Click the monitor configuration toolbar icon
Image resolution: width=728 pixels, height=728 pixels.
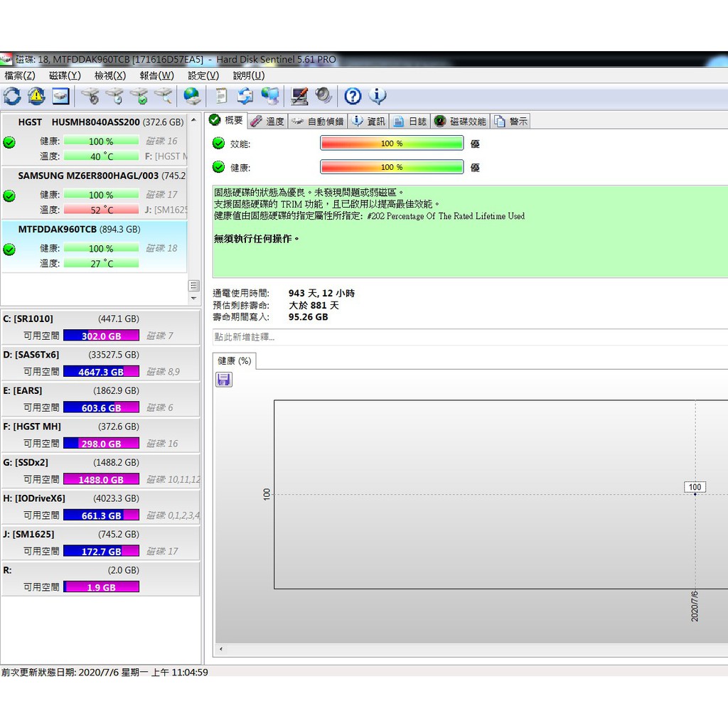pyautogui.click(x=299, y=96)
